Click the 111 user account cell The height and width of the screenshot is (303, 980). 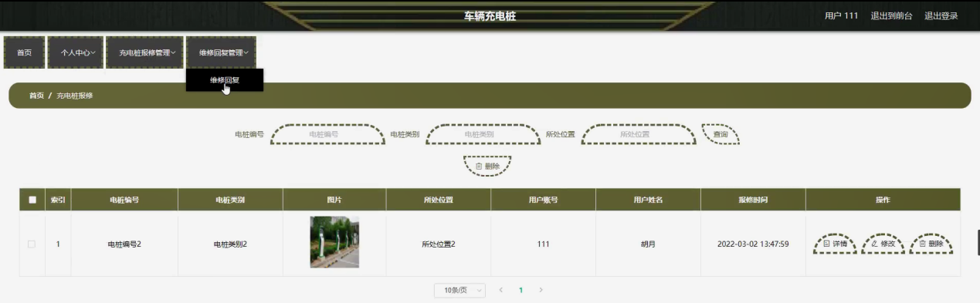pos(543,244)
